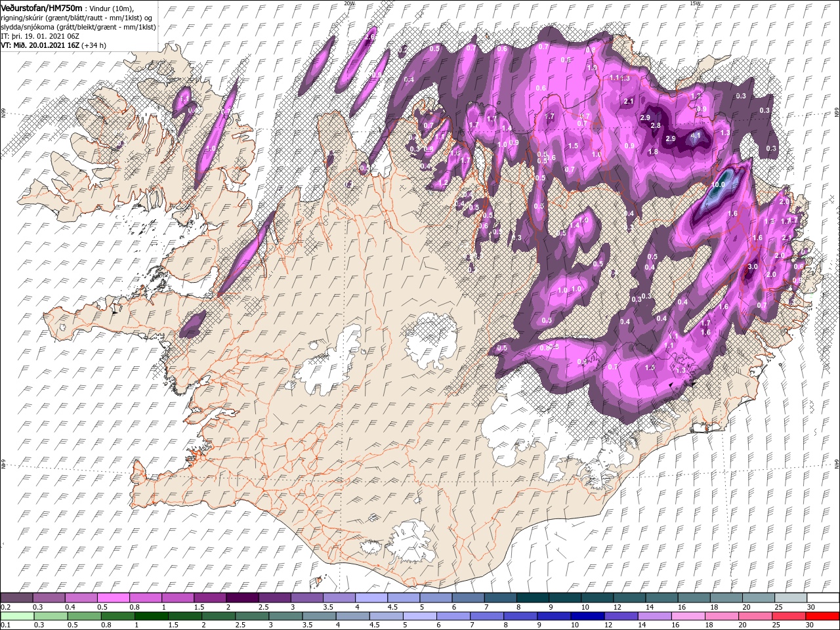Image resolution: width=840 pixels, height=630 pixels.
Task: Click the 15W longitude label
Action: [694, 3]
